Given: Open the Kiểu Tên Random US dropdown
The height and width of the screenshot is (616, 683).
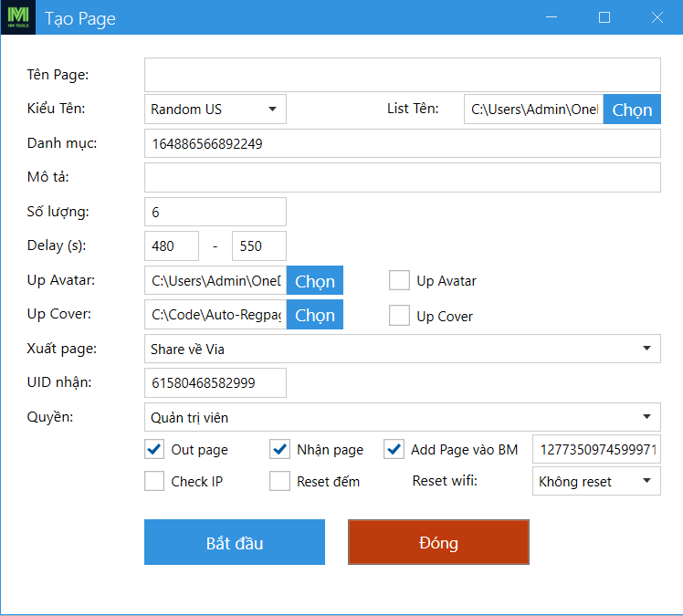Looking at the screenshot, I should pyautogui.click(x=215, y=109).
